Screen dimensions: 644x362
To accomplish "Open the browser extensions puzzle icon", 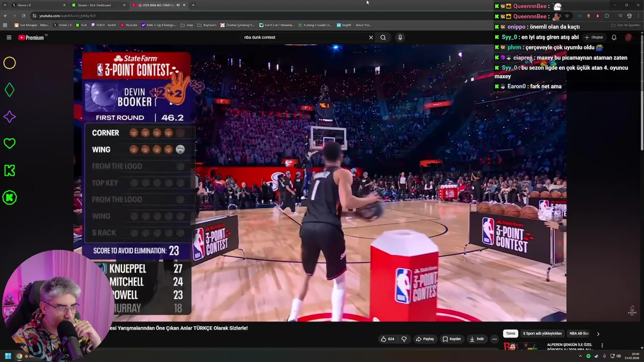I will point(607,16).
